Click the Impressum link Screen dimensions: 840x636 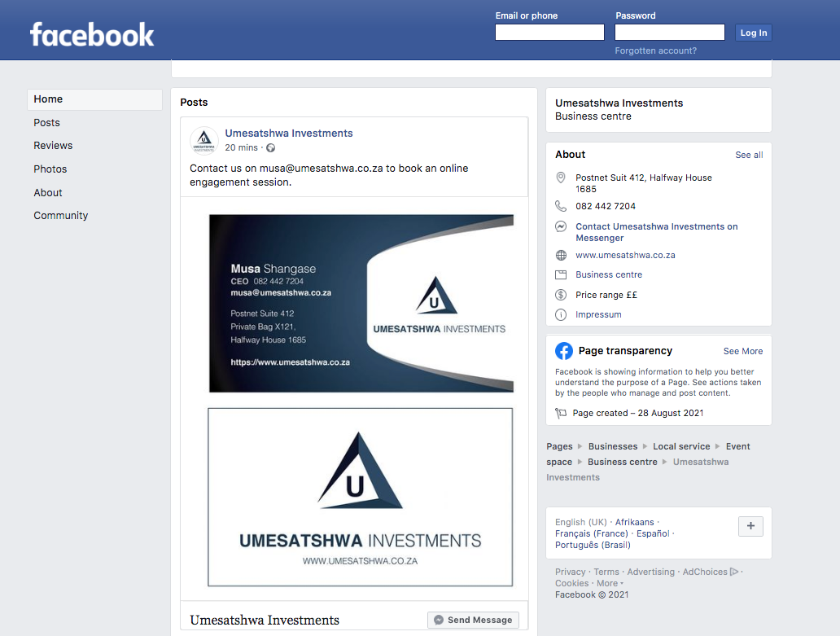pos(598,314)
